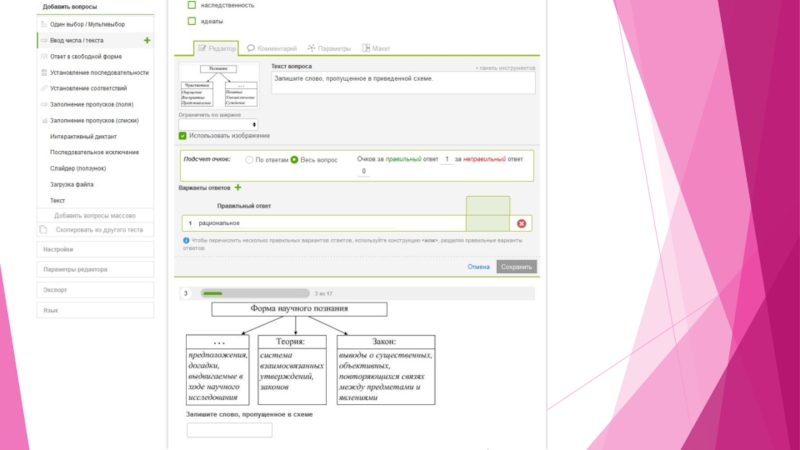Click Добавить вопросы массово
The width and height of the screenshot is (800, 450).
pyautogui.click(x=95, y=216)
